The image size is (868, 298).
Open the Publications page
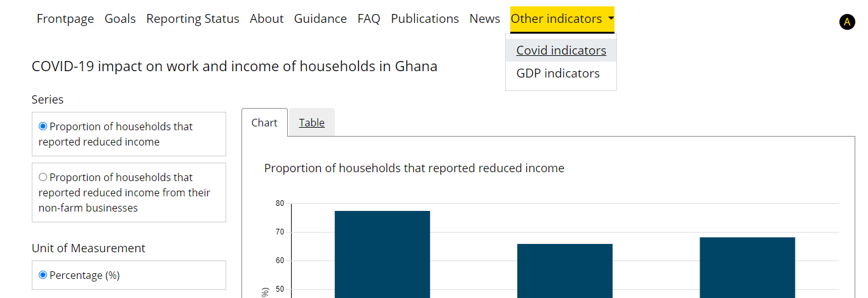pyautogui.click(x=424, y=19)
